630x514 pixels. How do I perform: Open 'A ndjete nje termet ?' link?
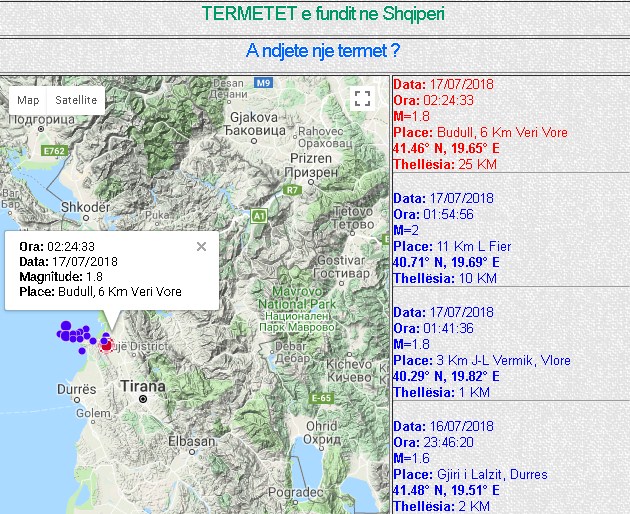(x=323, y=51)
